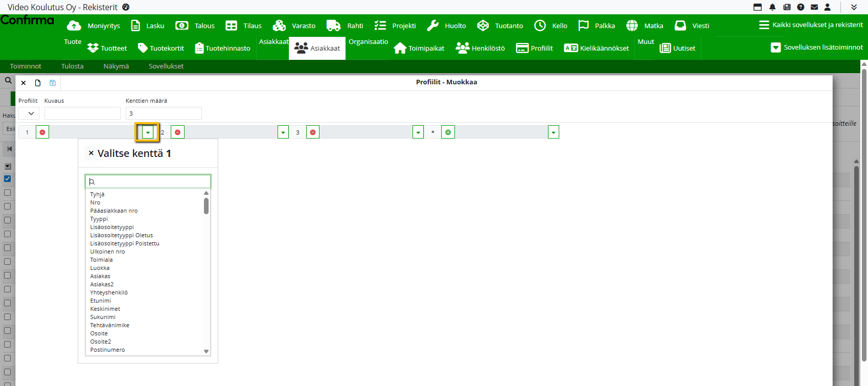Add new field with green plus icon

point(448,132)
